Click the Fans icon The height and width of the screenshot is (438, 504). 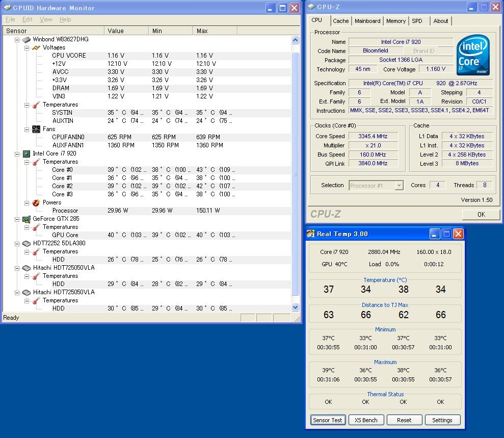coord(36,130)
